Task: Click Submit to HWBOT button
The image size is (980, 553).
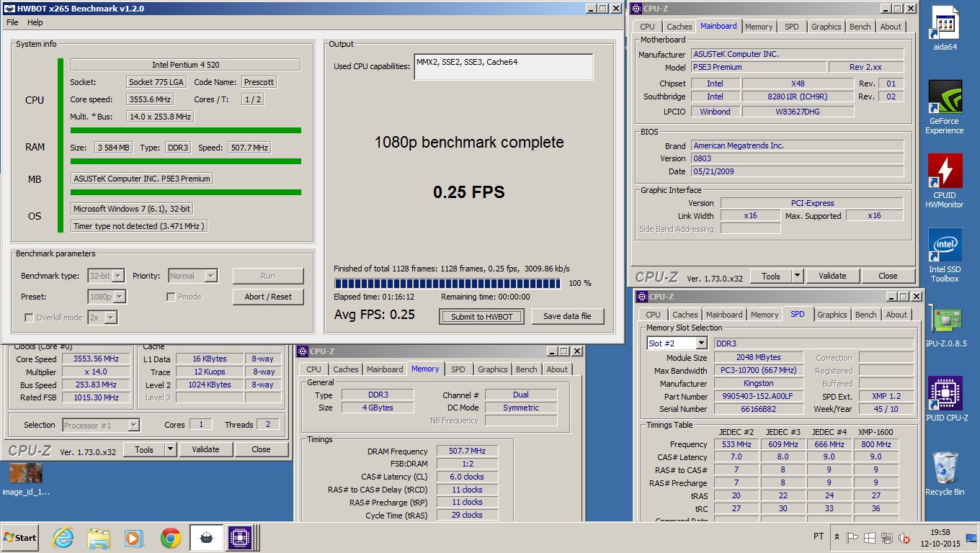Action: pos(481,316)
